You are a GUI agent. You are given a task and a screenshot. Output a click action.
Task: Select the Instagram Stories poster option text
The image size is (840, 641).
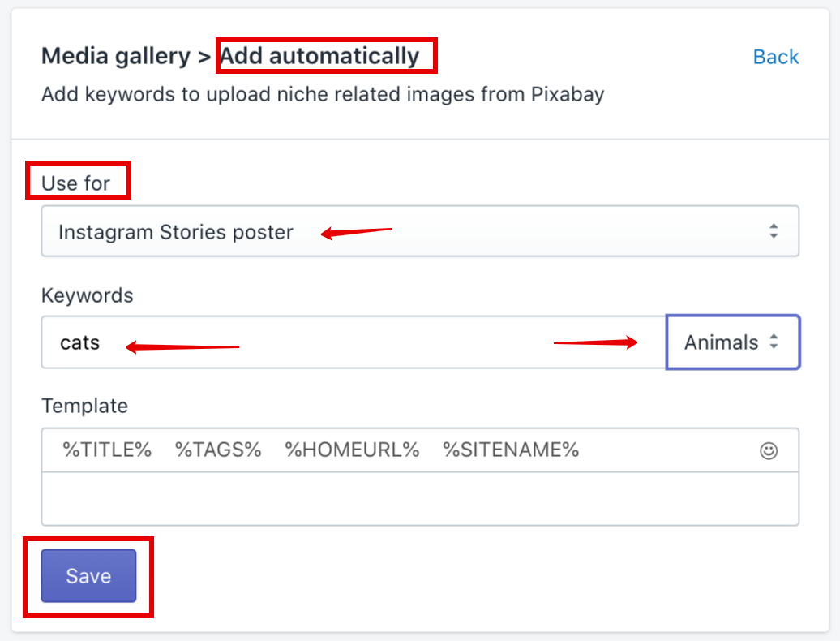(176, 232)
